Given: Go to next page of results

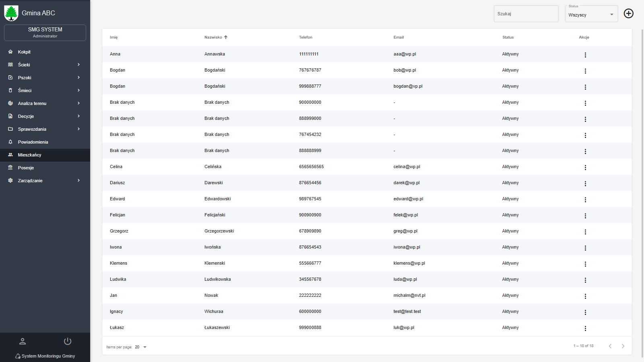Looking at the screenshot, I should [x=623, y=346].
